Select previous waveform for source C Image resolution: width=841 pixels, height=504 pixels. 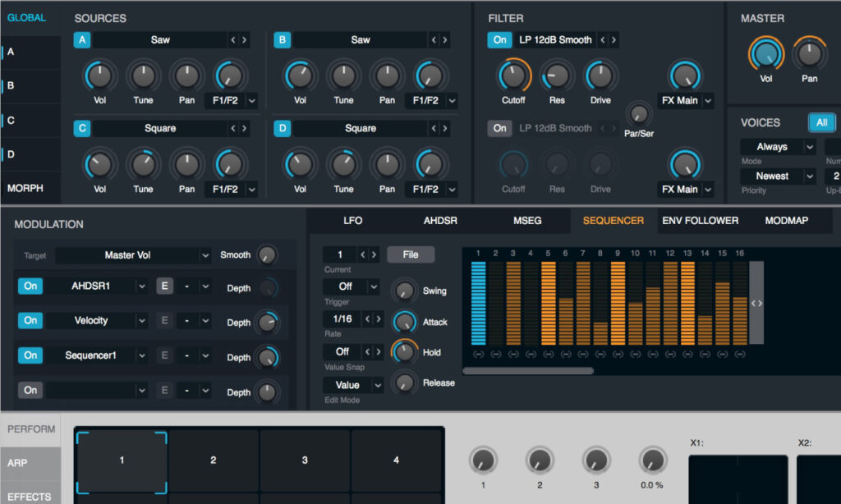pos(232,128)
